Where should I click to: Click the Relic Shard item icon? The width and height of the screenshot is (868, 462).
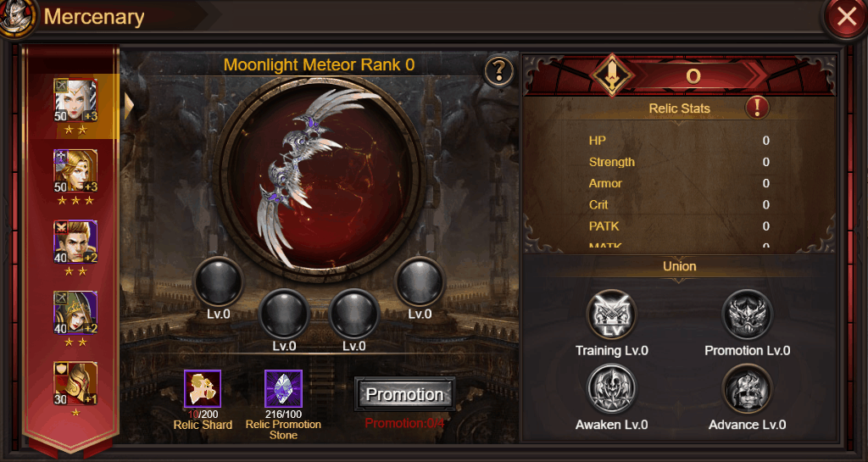pos(203,388)
